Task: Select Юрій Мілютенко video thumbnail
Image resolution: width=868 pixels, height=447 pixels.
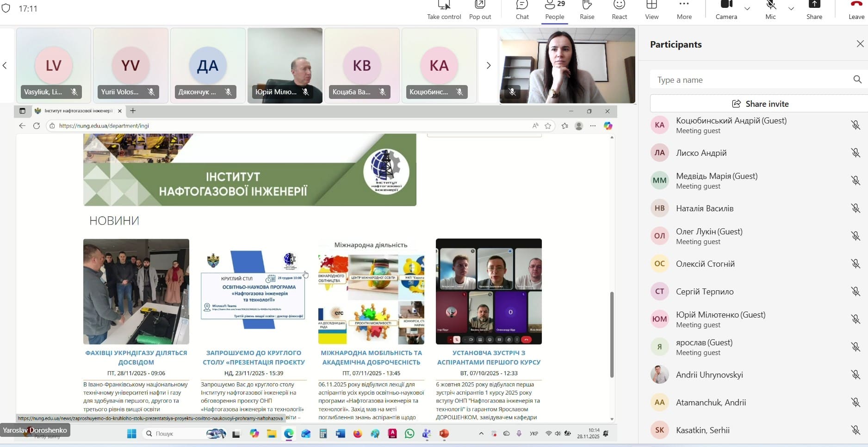Action: pos(285,65)
